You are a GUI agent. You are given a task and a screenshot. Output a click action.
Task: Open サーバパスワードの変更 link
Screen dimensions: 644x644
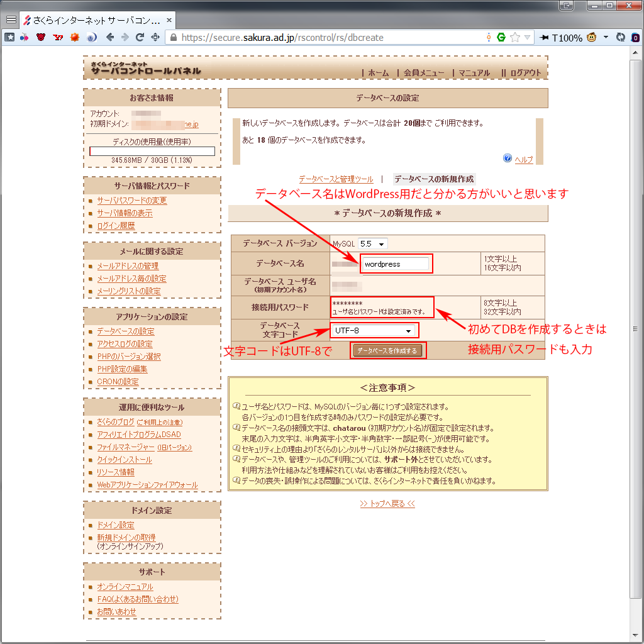click(x=132, y=201)
